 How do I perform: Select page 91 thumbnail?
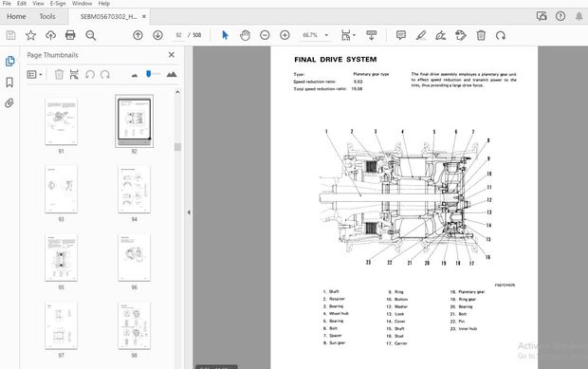(61, 121)
